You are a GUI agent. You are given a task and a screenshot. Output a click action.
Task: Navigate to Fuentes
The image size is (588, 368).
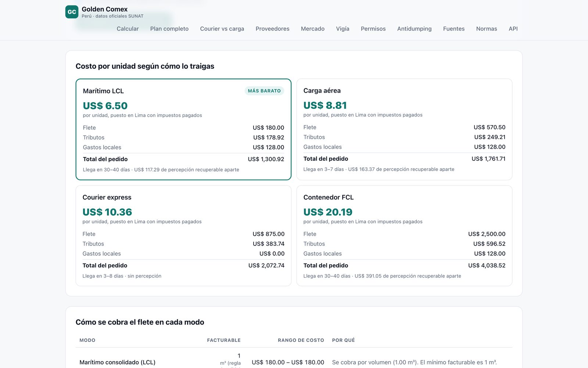[453, 29]
